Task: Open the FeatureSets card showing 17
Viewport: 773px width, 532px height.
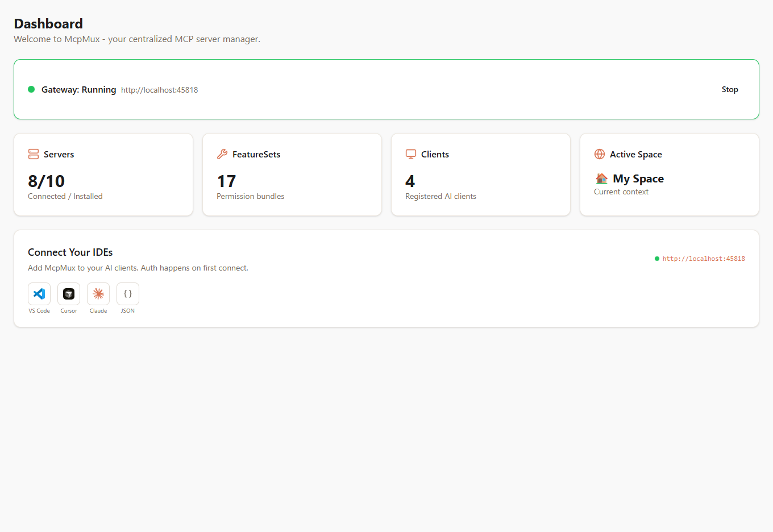Action: (292, 174)
